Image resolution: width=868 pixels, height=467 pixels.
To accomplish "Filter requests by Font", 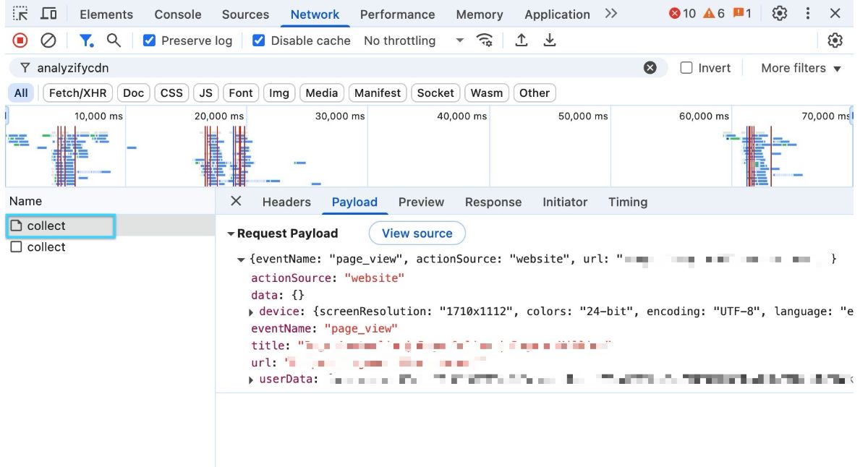I will (x=241, y=93).
